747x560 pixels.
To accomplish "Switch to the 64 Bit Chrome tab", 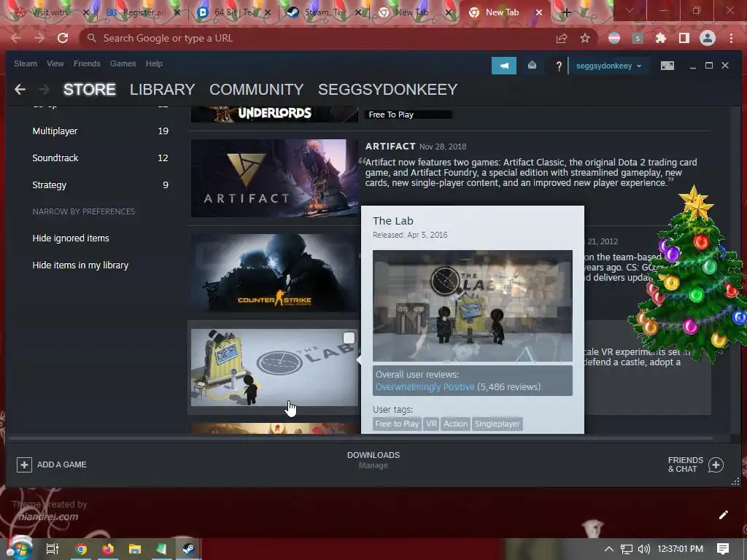I will tap(233, 13).
